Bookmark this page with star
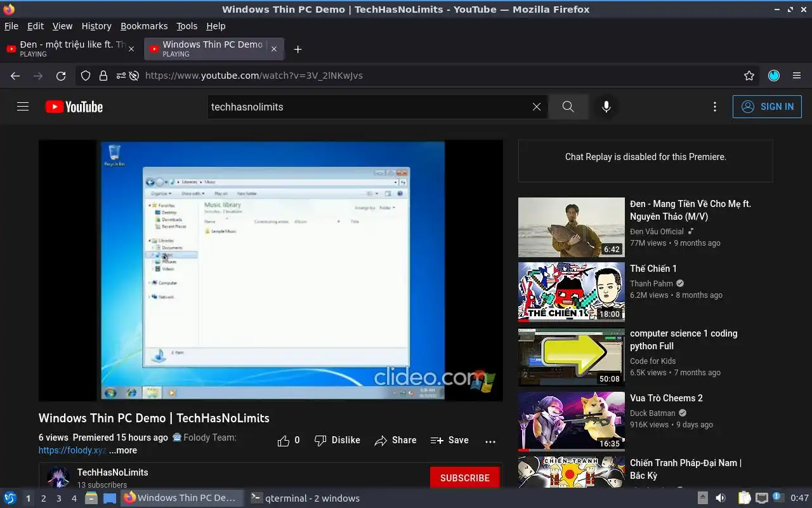The height and width of the screenshot is (508, 812). (x=749, y=76)
